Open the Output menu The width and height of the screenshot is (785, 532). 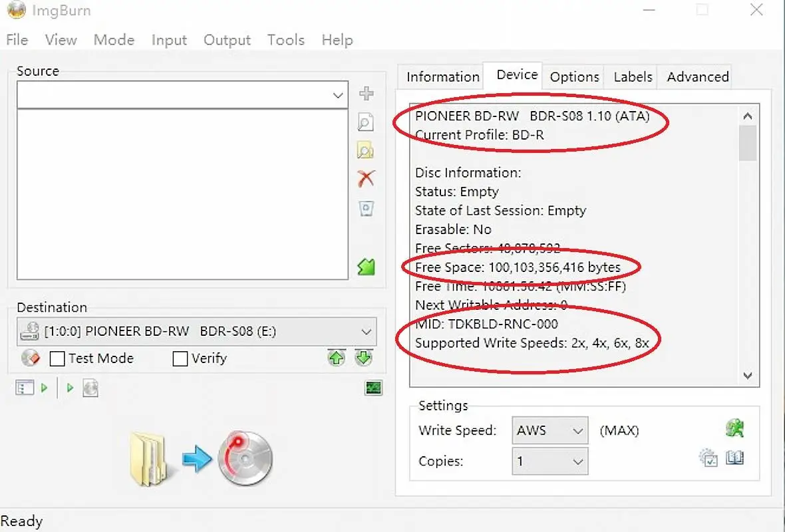[x=227, y=40]
